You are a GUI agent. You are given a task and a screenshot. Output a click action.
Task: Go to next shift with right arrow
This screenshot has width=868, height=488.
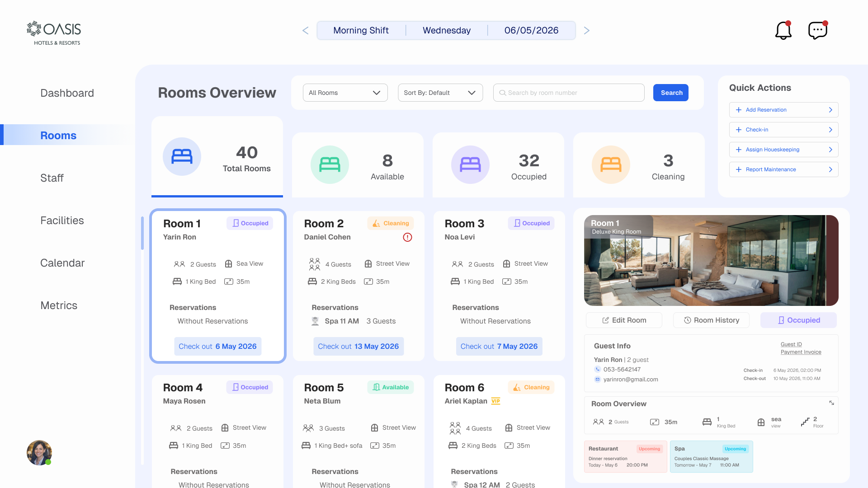(587, 30)
